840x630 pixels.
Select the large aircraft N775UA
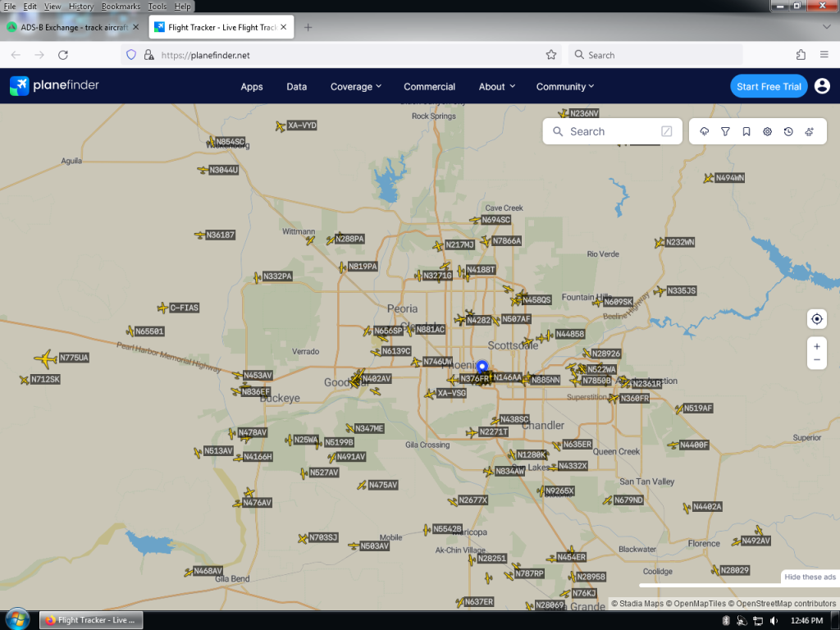pos(46,358)
